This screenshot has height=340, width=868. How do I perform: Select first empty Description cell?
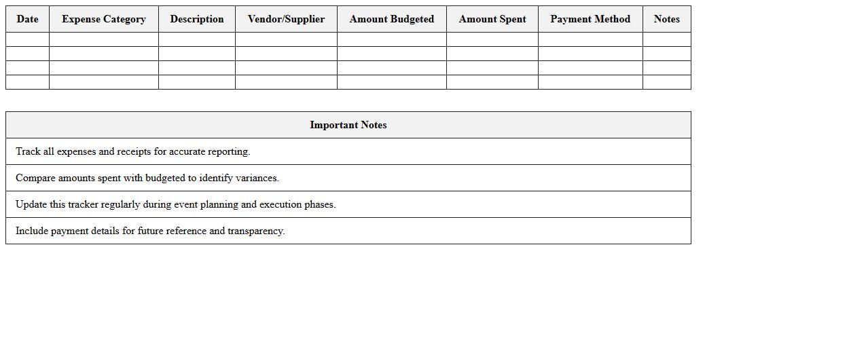[x=197, y=39]
